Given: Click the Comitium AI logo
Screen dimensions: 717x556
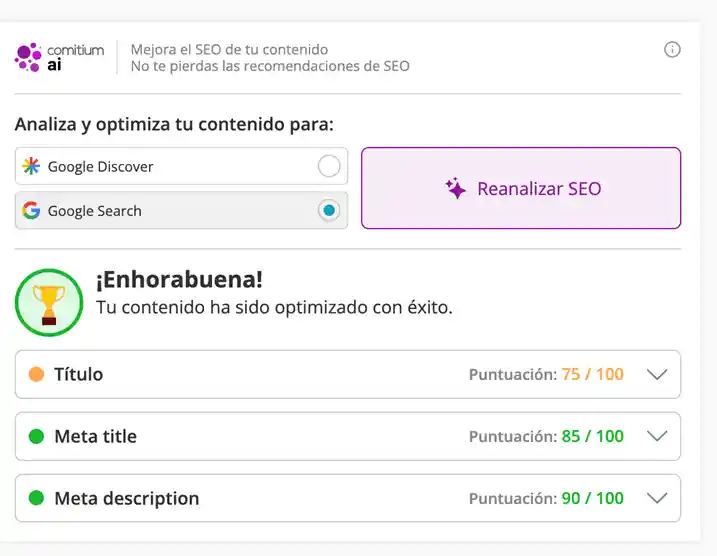Looking at the screenshot, I should (59, 57).
